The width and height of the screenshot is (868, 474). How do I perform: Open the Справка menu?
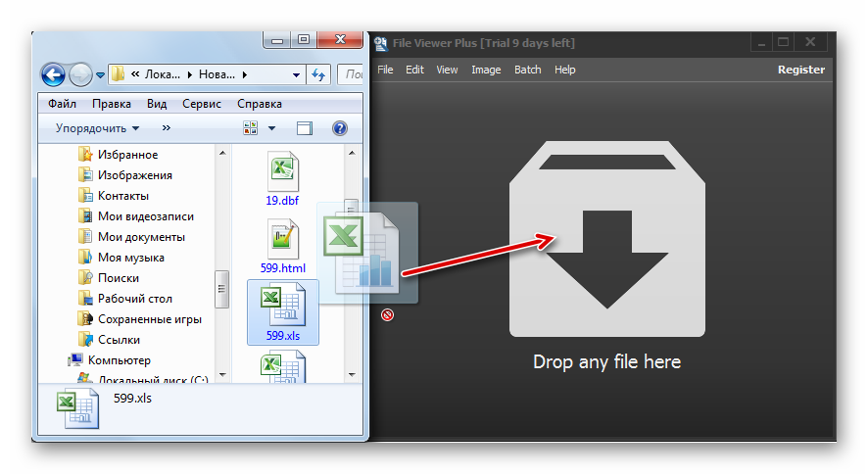259,104
